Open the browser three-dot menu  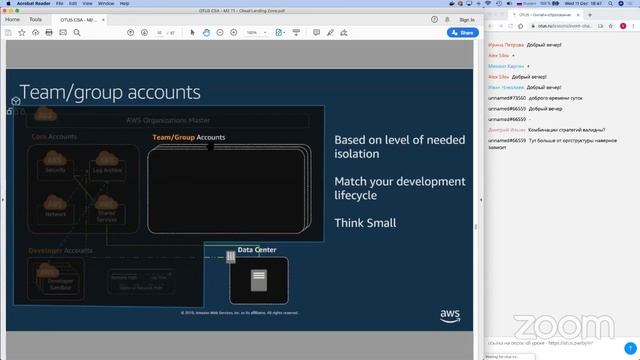coord(633,26)
